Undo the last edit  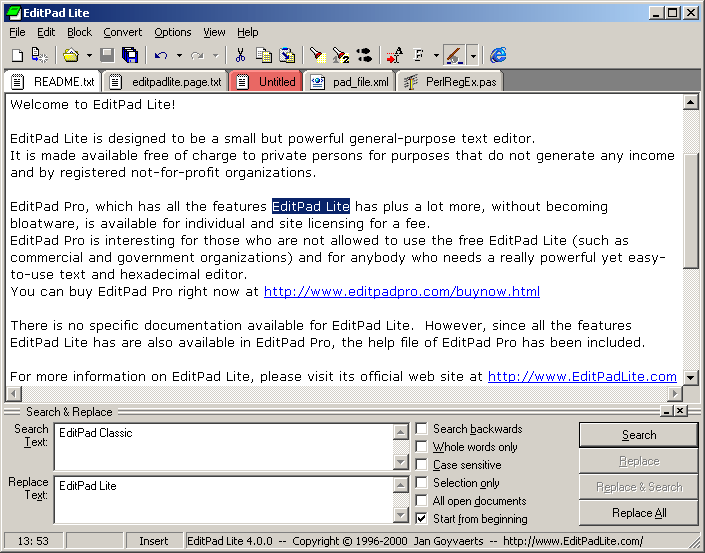point(161,55)
